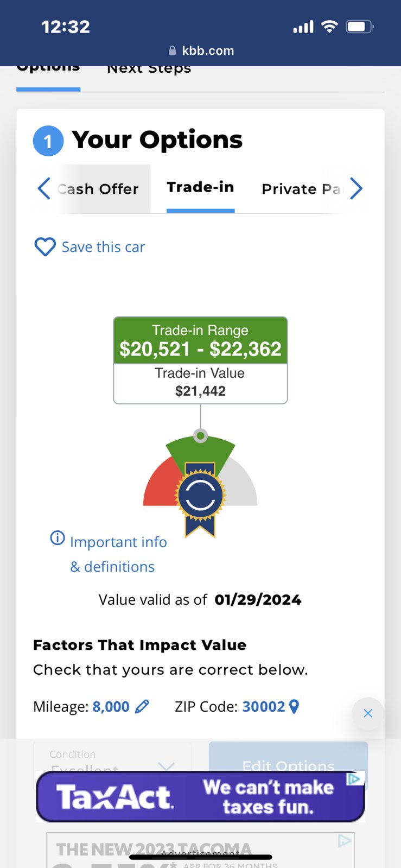401x868 pixels.
Task: Show more options with the right chevron
Action: click(356, 188)
